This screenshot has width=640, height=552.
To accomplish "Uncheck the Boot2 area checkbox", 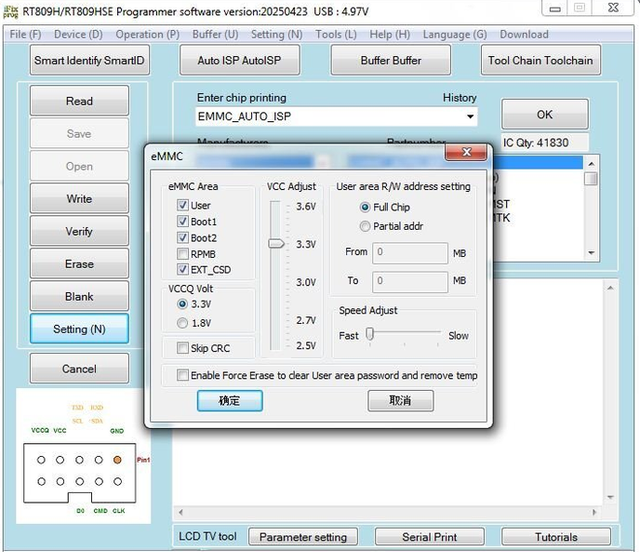I will [x=182, y=237].
